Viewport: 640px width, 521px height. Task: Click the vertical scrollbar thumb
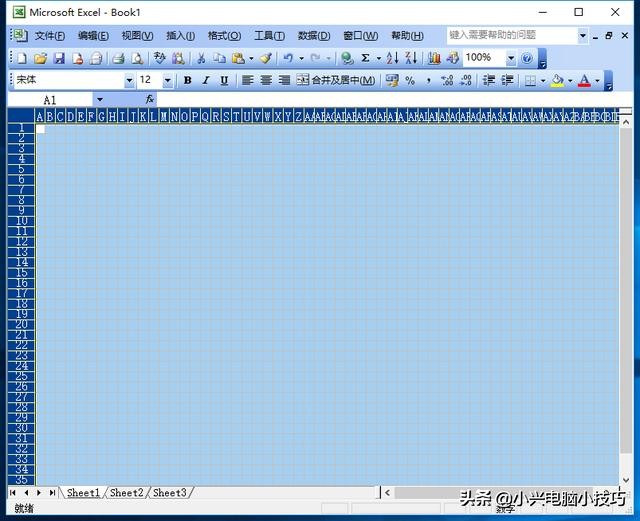626,290
